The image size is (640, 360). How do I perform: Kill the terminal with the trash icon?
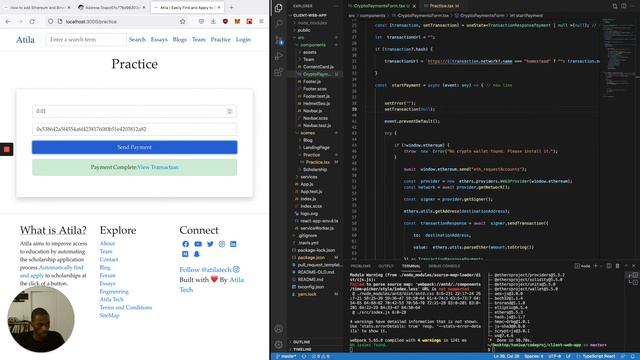tap(617, 266)
